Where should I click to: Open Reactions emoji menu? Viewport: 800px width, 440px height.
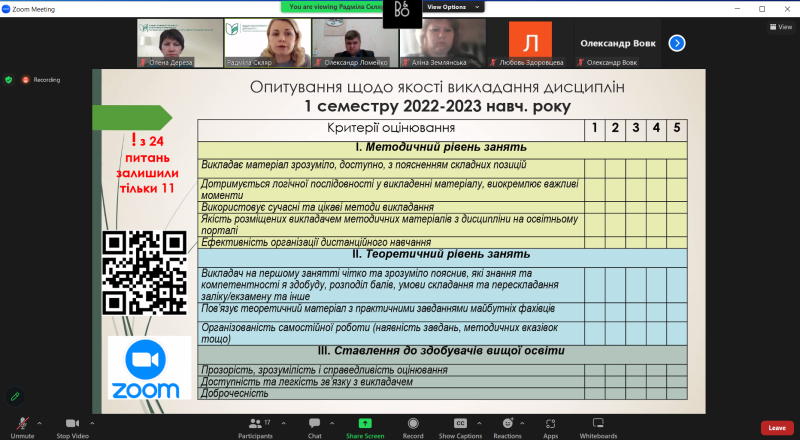508,428
